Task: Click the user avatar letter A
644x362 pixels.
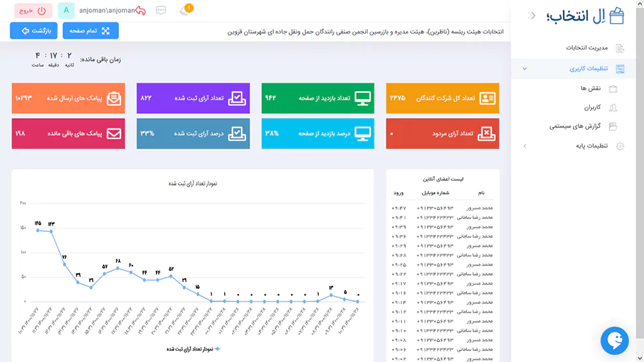Action: (66, 10)
